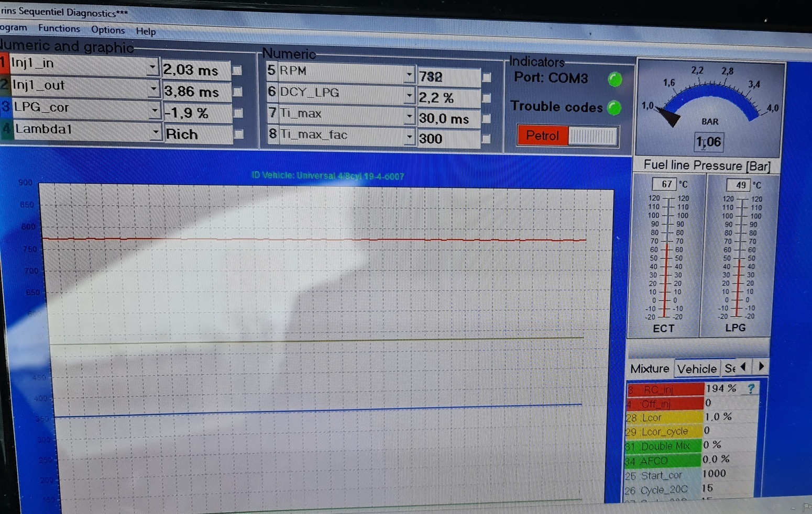Open the Functions menu

click(x=59, y=29)
